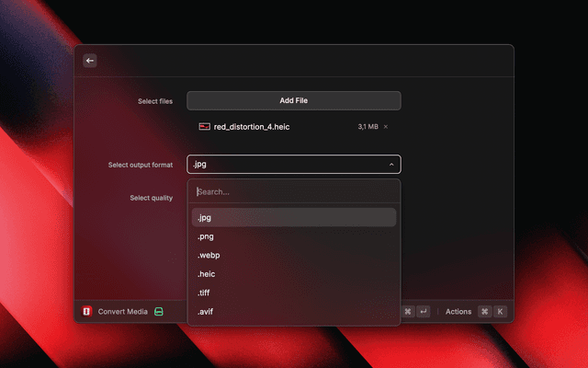588x368 pixels.
Task: Click the red_distortion_4.heic file thumbnail icon
Action: point(204,127)
